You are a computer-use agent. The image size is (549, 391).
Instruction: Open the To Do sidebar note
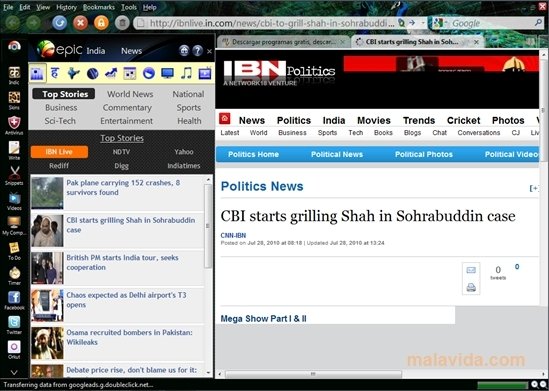[x=14, y=251]
